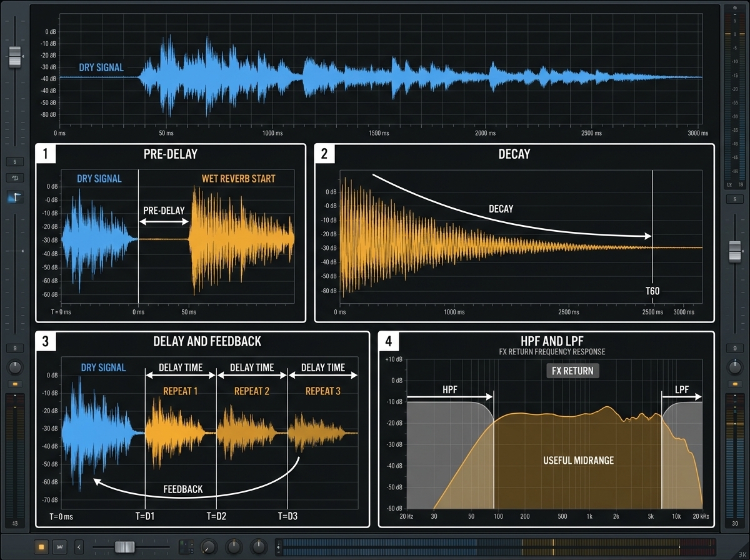Click the left chevron arrow button
The height and width of the screenshot is (560, 750).
[x=79, y=547]
